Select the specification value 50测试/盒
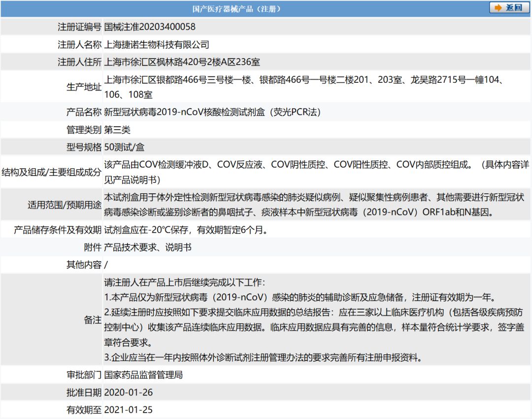Image resolution: width=532 pixels, height=419 pixels. (124, 147)
